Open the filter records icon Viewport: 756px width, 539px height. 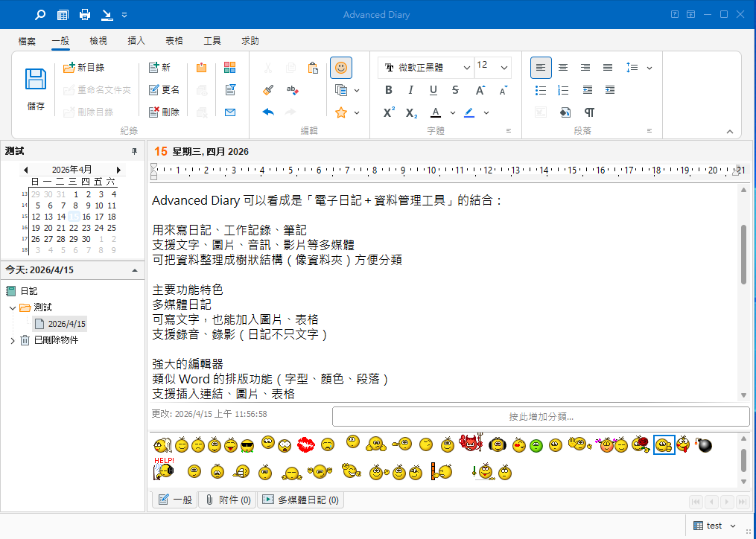pyautogui.click(x=230, y=89)
